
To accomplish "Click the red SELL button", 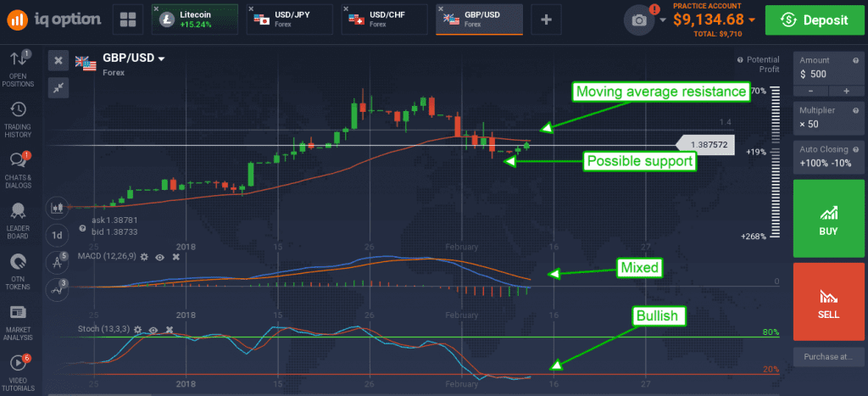I will pyautogui.click(x=829, y=302).
